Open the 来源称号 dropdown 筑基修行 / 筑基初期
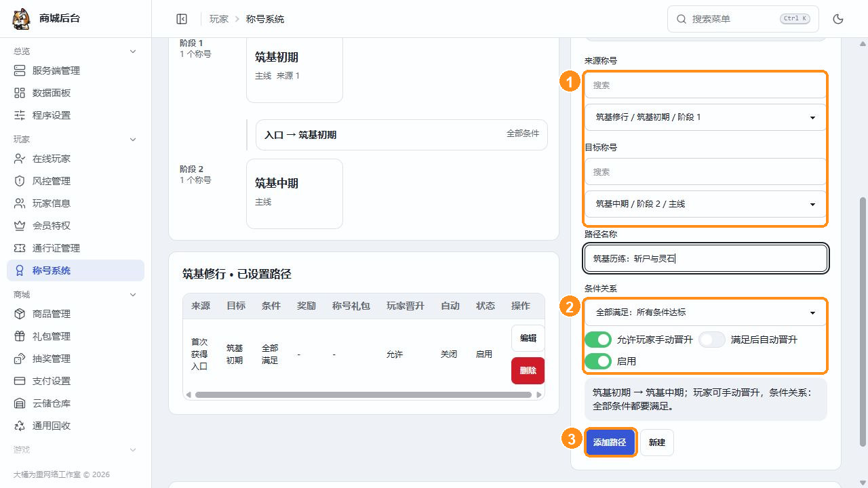868x488 pixels. point(705,117)
